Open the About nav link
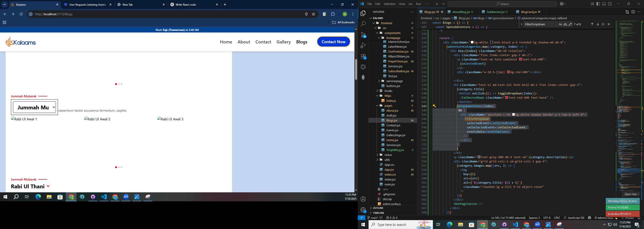This screenshot has width=644, height=229. 244,42
